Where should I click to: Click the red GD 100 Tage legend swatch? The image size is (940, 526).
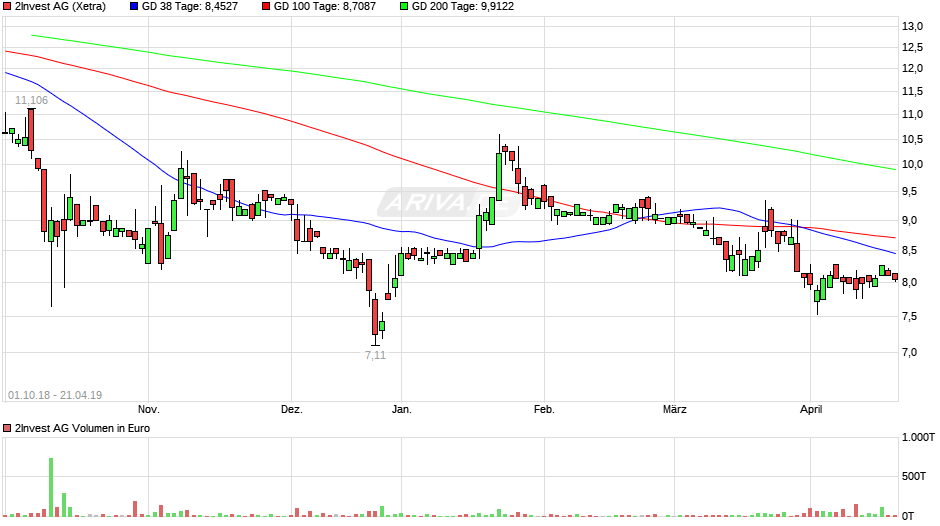coord(266,7)
